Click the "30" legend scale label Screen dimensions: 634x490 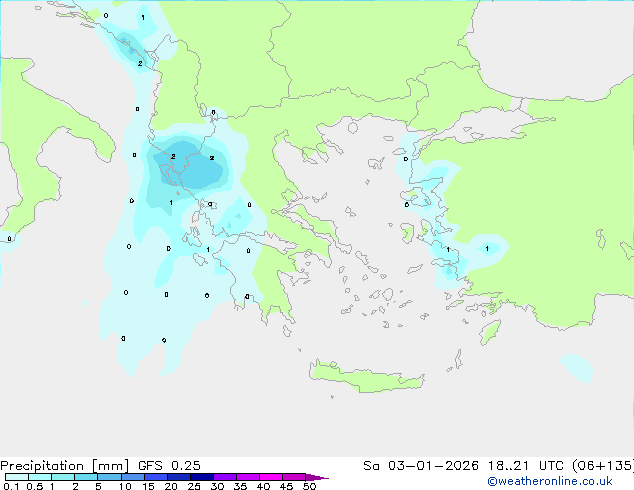click(217, 486)
